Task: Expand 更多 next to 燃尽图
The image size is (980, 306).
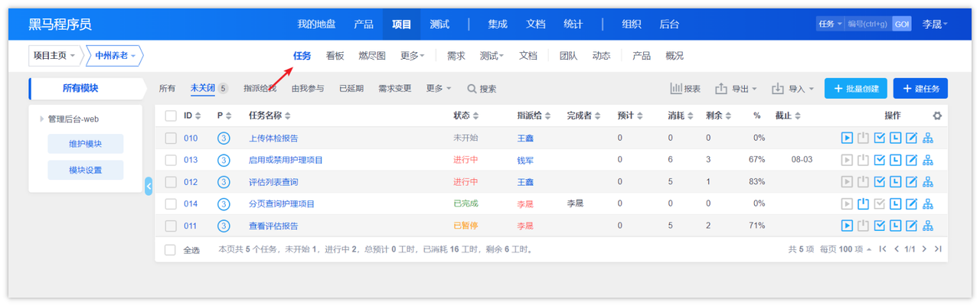Action: pos(412,56)
